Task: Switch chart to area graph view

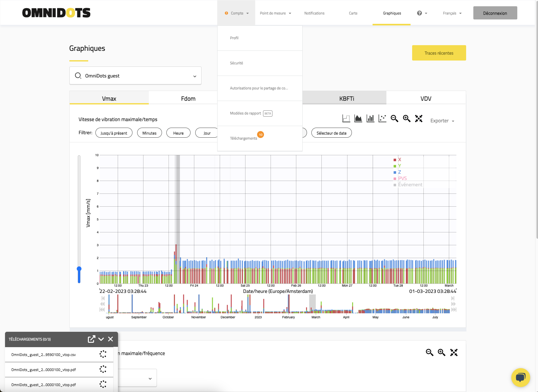Action: click(358, 119)
